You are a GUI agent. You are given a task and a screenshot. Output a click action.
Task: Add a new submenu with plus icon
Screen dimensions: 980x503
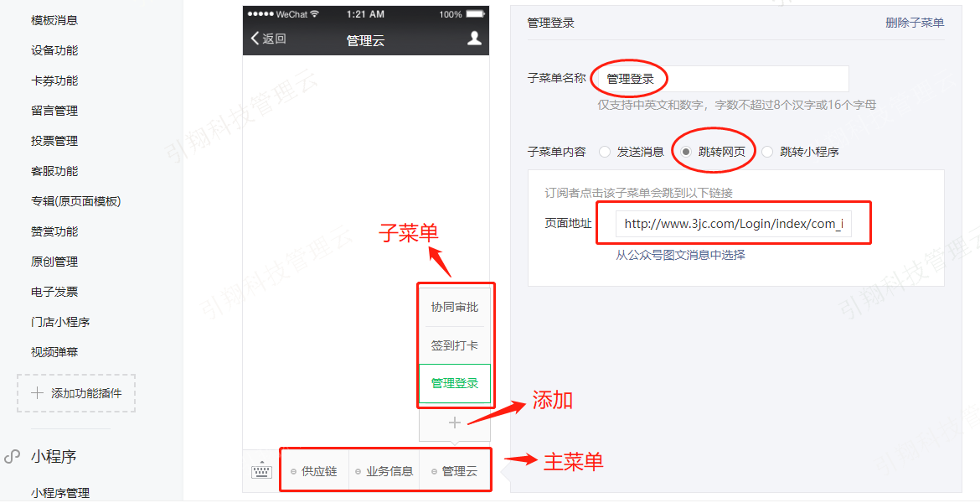pyautogui.click(x=454, y=423)
